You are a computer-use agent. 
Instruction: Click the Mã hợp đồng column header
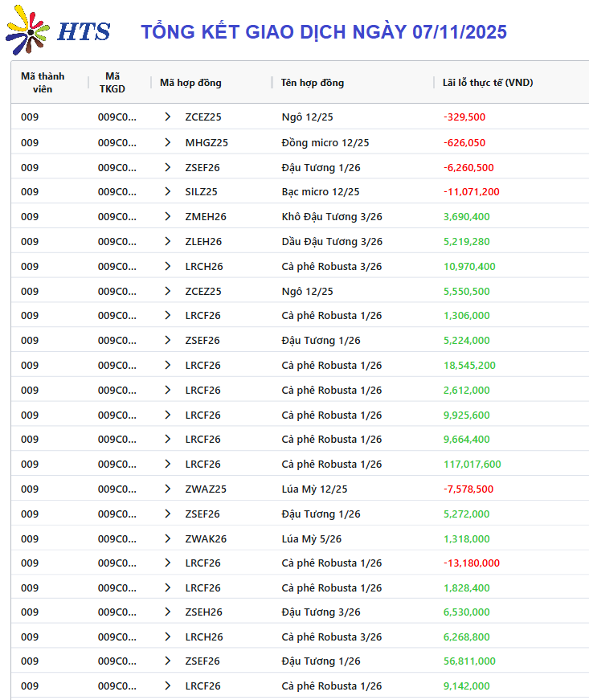190,83
